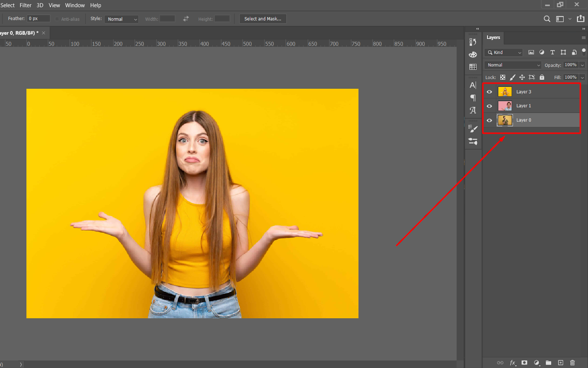Screen dimensions: 588x368
Task: Create a new layer
Action: [560, 362]
